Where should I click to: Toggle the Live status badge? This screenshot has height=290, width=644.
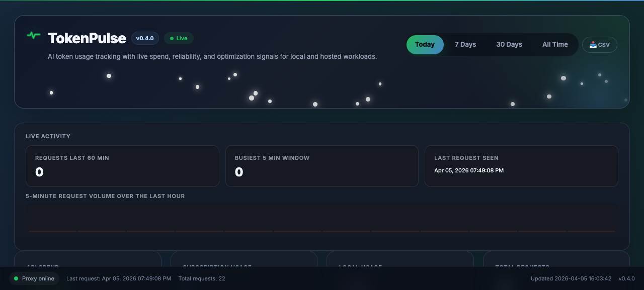(179, 38)
